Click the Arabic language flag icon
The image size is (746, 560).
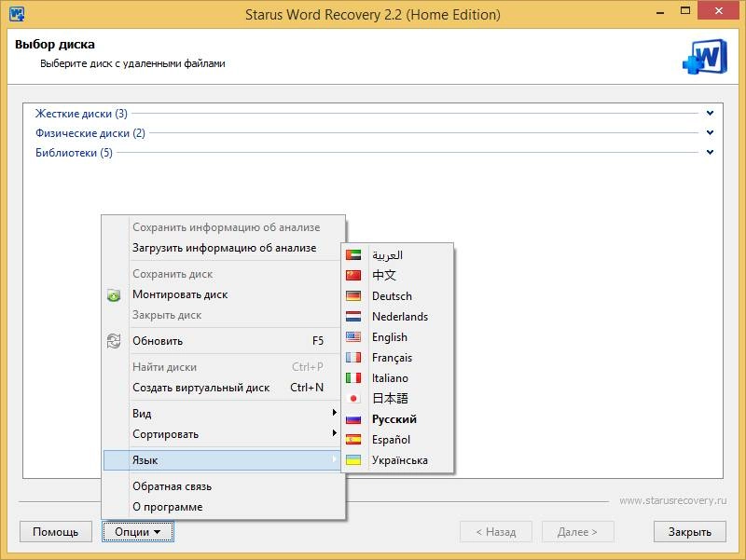point(353,254)
